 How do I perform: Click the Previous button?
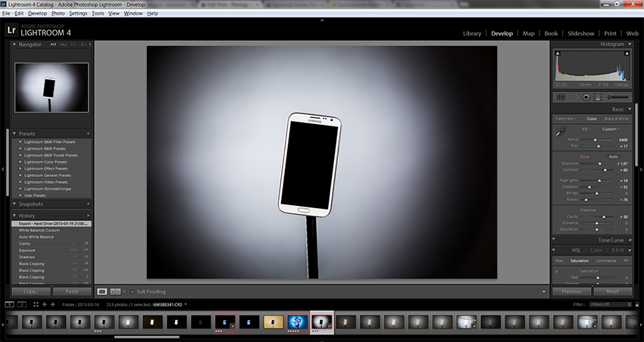tap(571, 291)
